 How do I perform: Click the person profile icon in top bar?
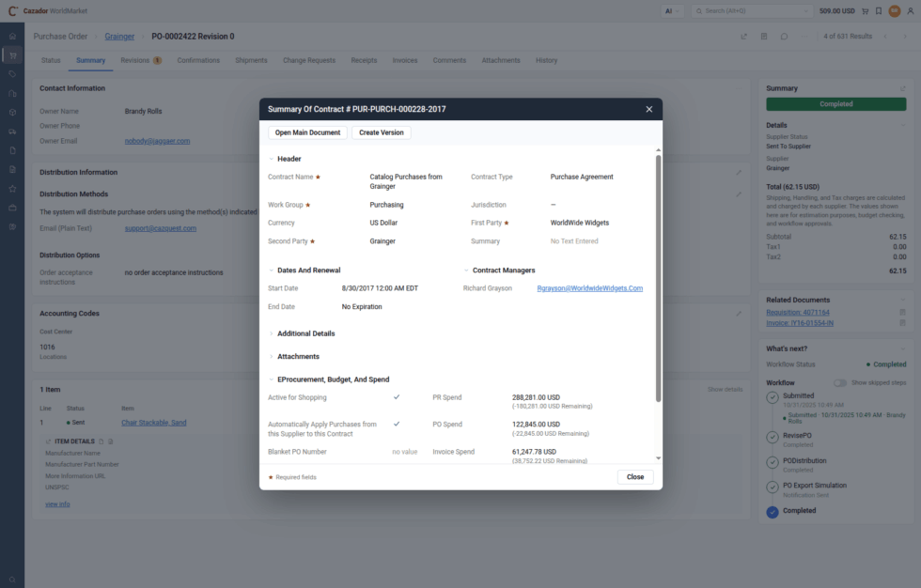click(x=911, y=11)
